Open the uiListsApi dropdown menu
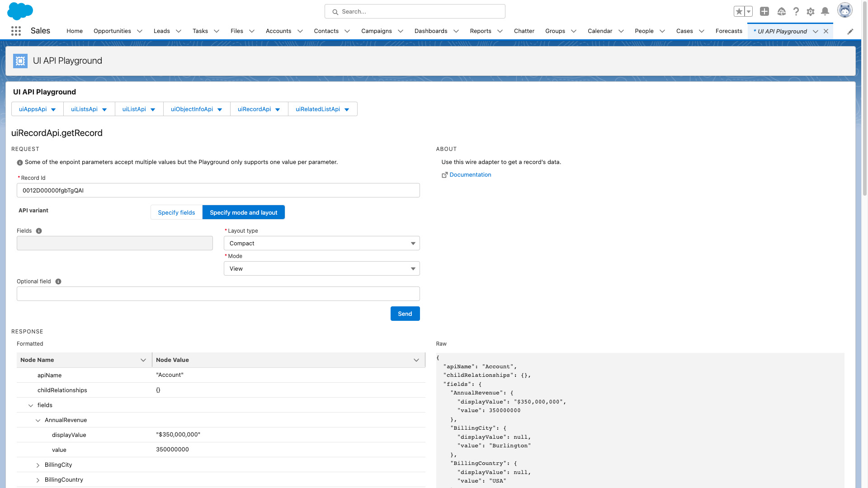868x488 pixels. [x=89, y=109]
